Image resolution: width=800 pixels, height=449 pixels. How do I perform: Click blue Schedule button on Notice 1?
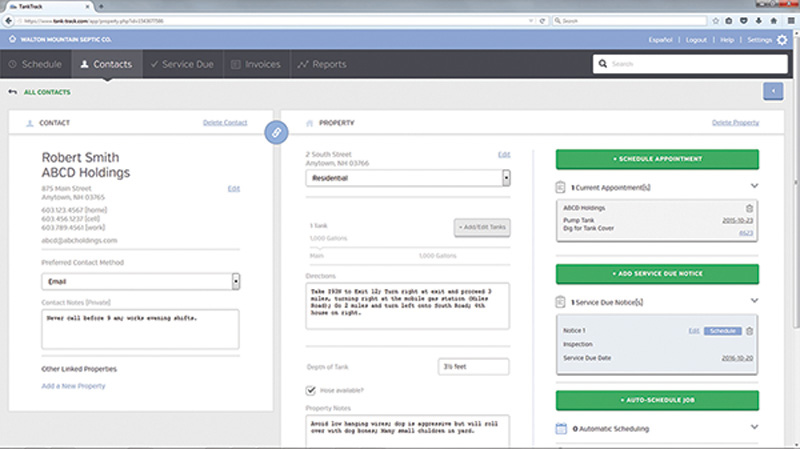[722, 331]
